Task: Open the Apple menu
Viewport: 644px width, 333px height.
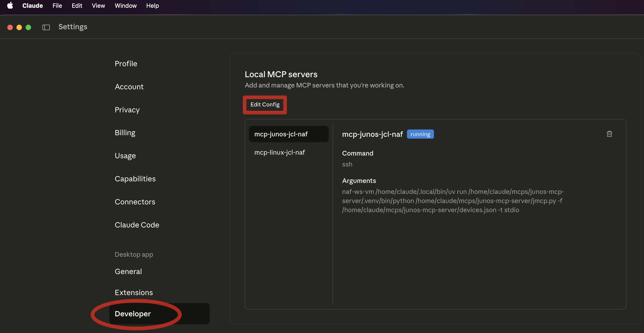Action: coord(10,5)
